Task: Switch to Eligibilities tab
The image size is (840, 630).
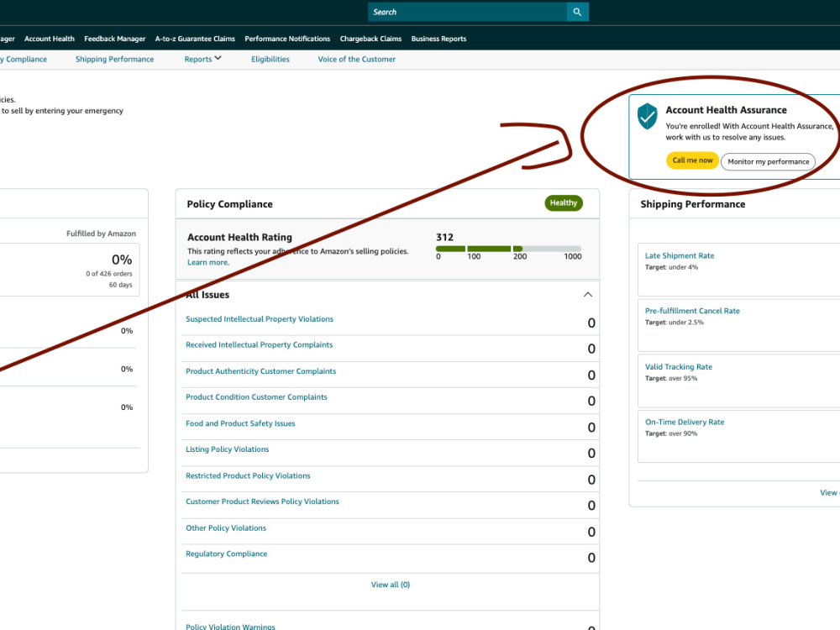Action: [x=270, y=59]
